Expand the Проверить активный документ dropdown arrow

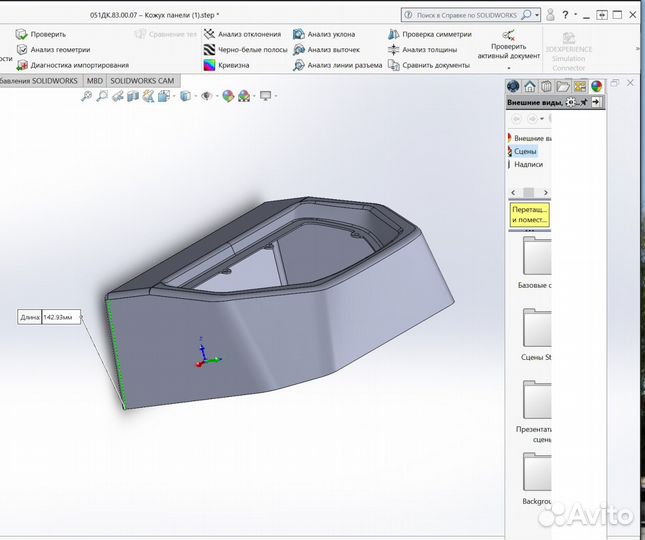tap(508, 68)
